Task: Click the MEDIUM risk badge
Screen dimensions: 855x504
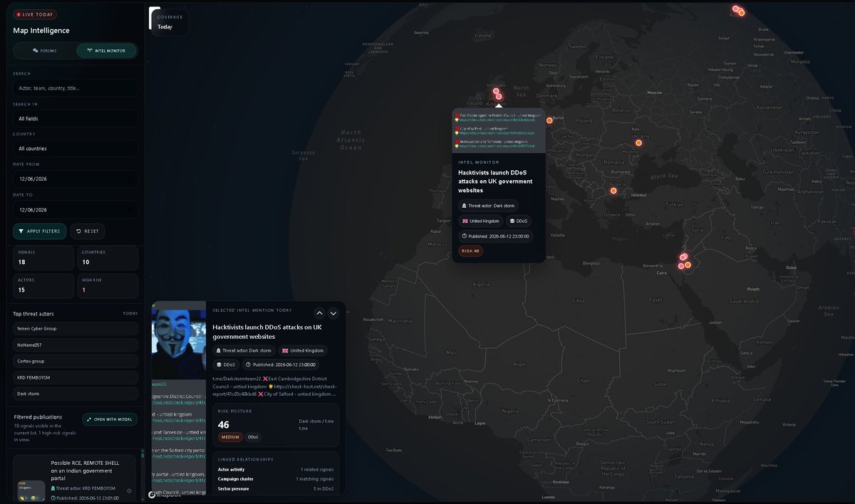Action: 230,437
